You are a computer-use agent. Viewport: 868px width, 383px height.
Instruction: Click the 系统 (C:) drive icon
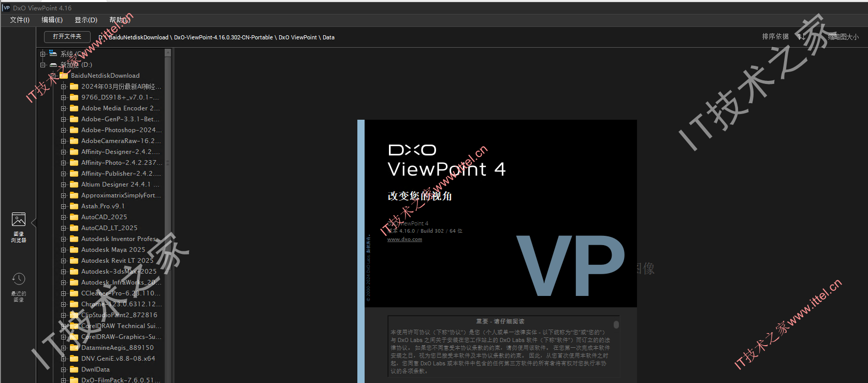(x=53, y=53)
